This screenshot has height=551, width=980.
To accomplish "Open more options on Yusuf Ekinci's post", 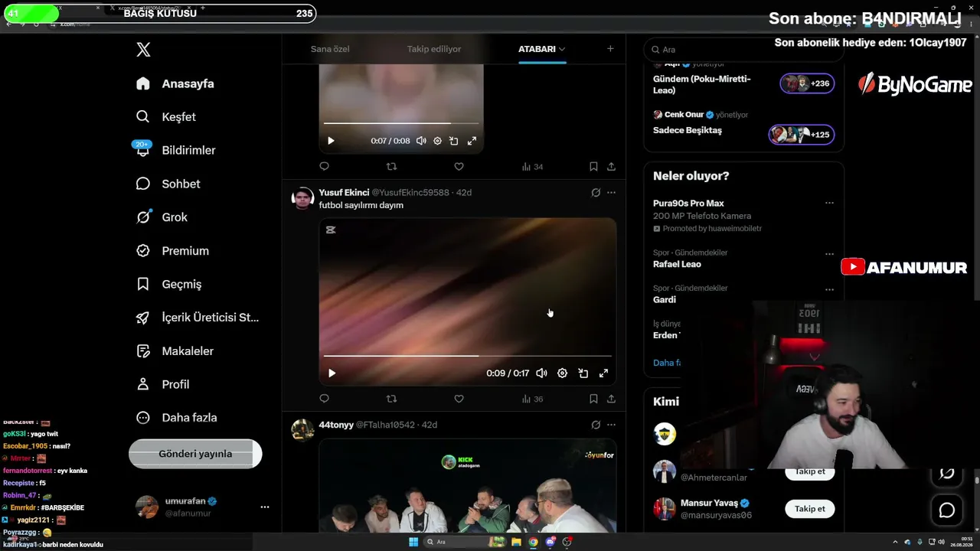I will (x=611, y=192).
